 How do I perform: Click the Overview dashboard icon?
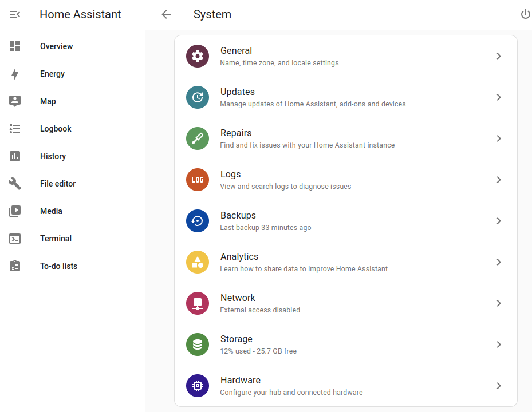(x=14, y=46)
